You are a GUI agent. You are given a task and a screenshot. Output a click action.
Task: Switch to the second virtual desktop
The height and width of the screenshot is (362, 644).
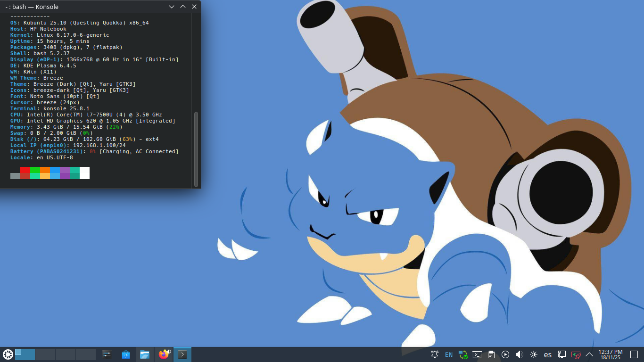pyautogui.click(x=45, y=354)
